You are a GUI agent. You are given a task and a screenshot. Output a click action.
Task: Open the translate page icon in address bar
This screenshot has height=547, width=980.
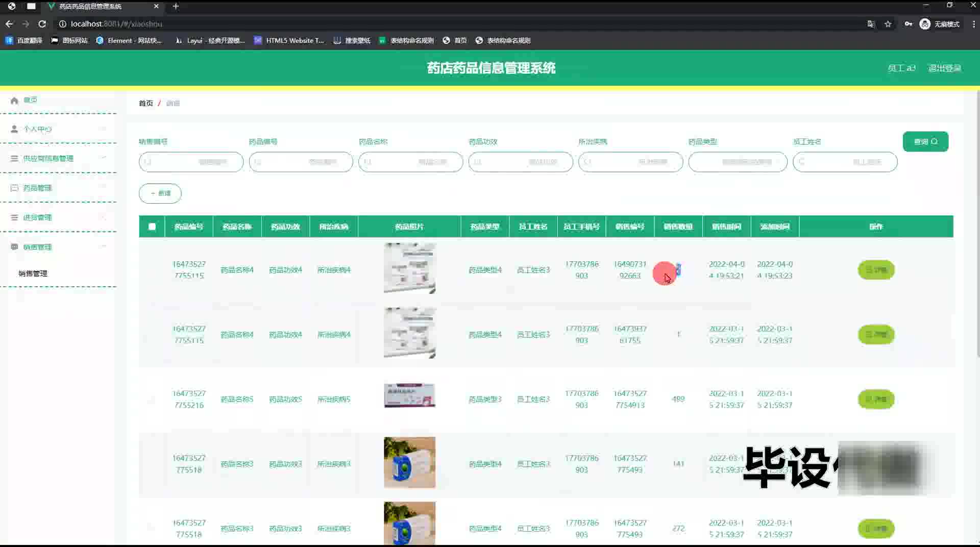pos(871,24)
